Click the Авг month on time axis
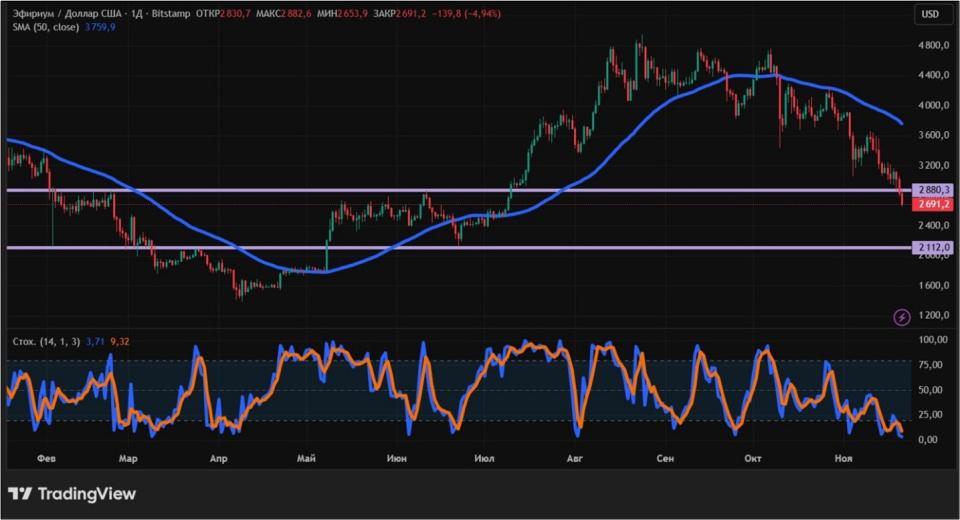 574,458
